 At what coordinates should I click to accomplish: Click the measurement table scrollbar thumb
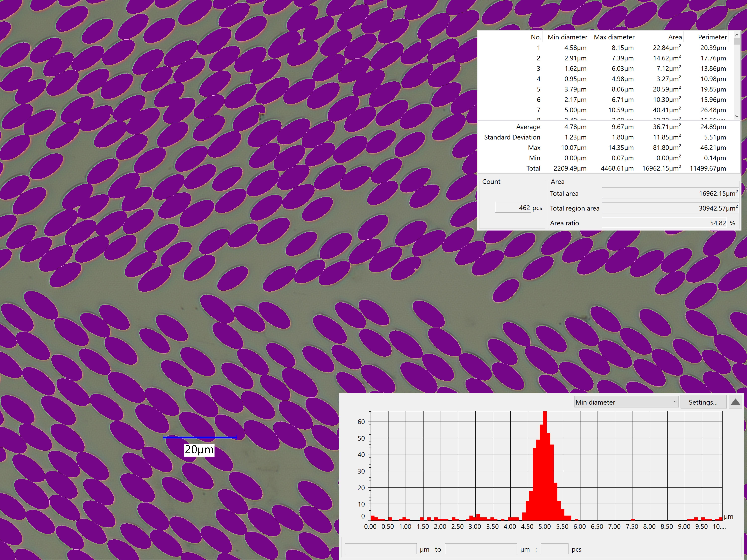[737, 41]
